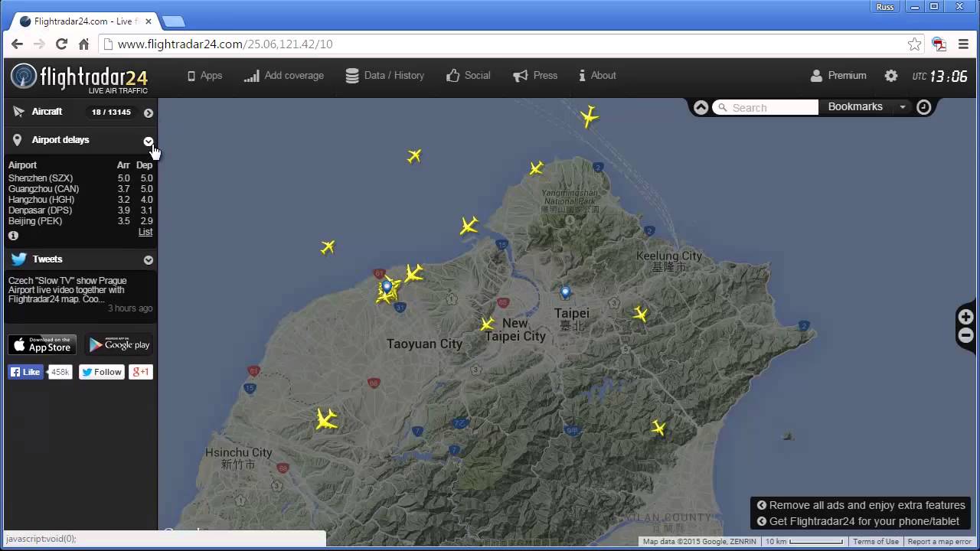Viewport: 980px width, 551px height.
Task: Click the Flightradar24 logo
Action: pos(79,77)
